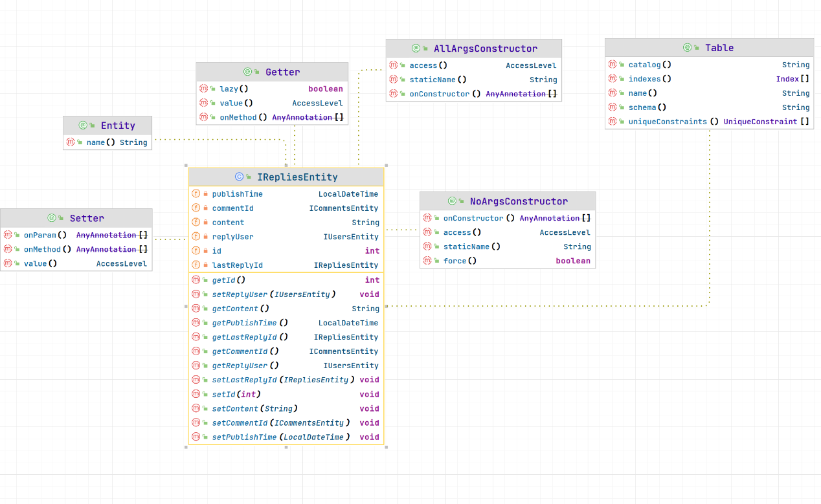Click the lock icon on the content field
The image size is (821, 504).
206,222
